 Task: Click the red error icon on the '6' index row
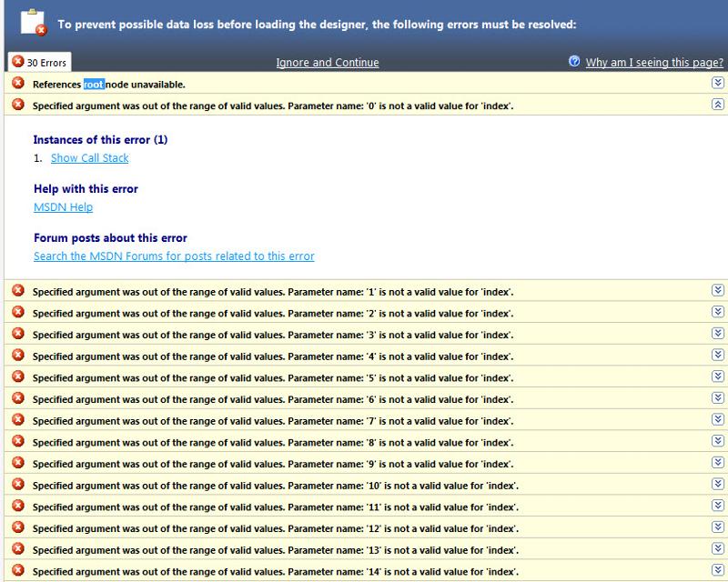click(x=18, y=398)
